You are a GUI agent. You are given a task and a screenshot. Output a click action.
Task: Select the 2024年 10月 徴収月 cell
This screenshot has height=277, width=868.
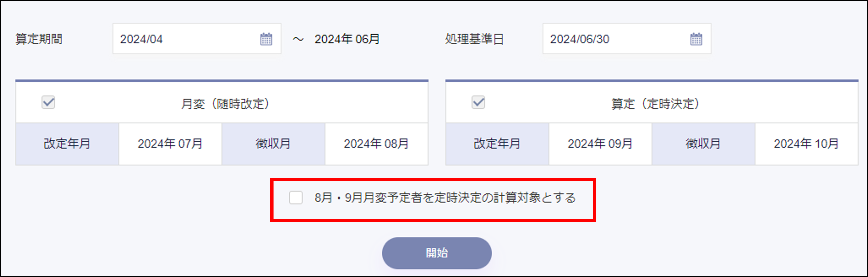pyautogui.click(x=806, y=144)
